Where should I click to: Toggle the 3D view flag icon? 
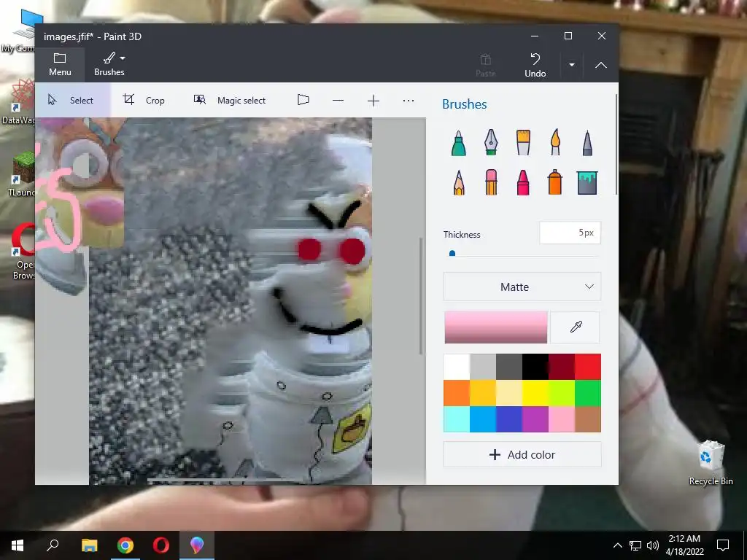coord(303,100)
